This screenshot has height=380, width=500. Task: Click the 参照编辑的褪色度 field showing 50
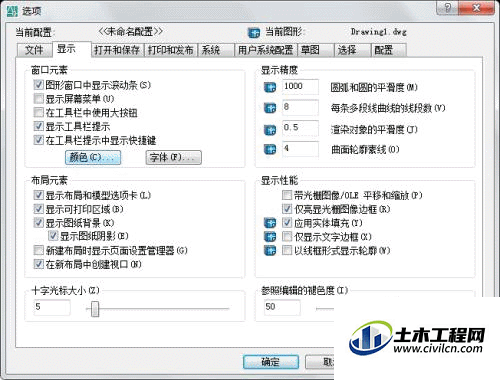pos(282,307)
